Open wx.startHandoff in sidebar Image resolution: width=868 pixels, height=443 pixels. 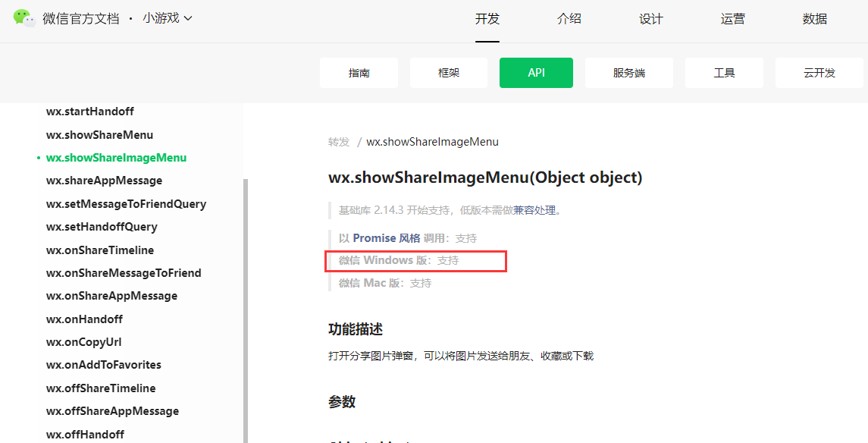point(89,112)
